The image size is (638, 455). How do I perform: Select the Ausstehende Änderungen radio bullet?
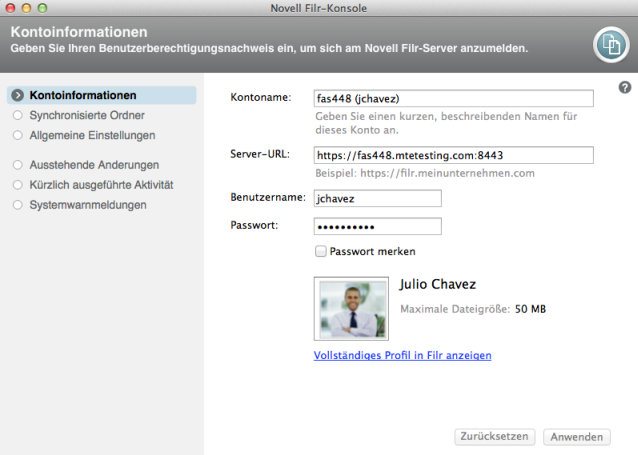pyautogui.click(x=17, y=165)
